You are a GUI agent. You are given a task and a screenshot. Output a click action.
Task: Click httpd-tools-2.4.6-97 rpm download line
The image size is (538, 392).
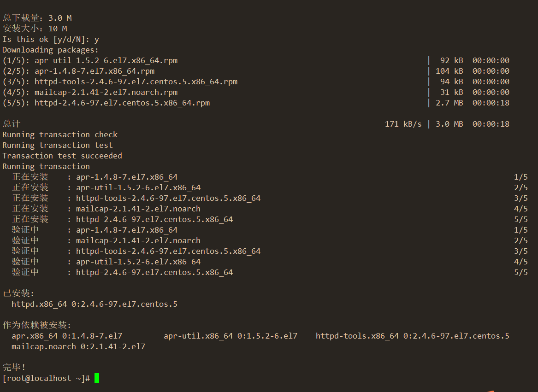[256, 82]
